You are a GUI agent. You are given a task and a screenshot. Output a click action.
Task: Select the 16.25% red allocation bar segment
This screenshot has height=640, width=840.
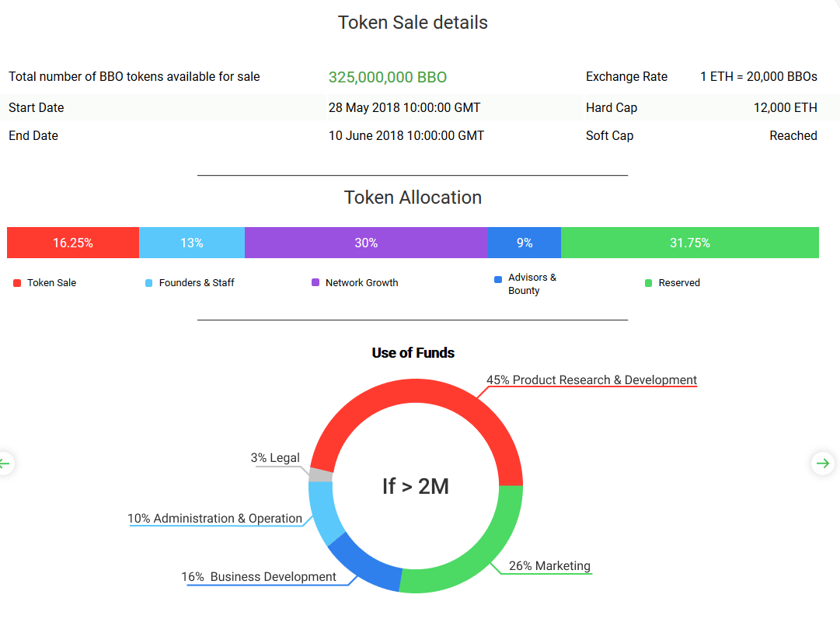click(73, 243)
